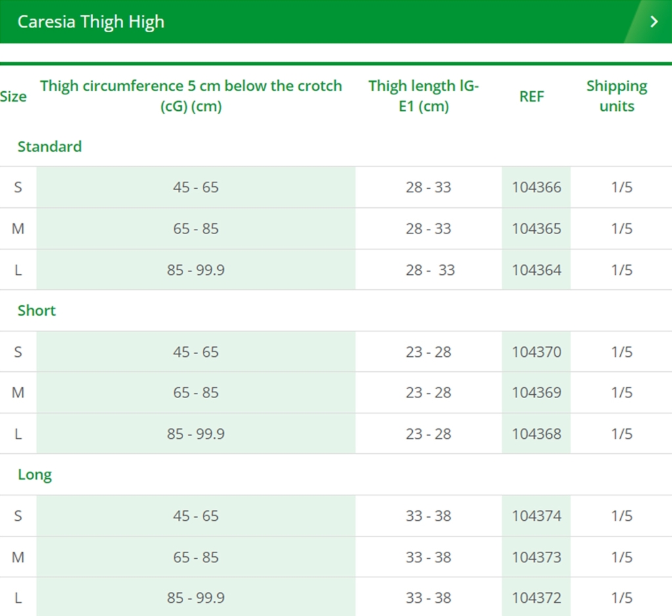Select shipping units 1/5 in row 104370

point(622,352)
